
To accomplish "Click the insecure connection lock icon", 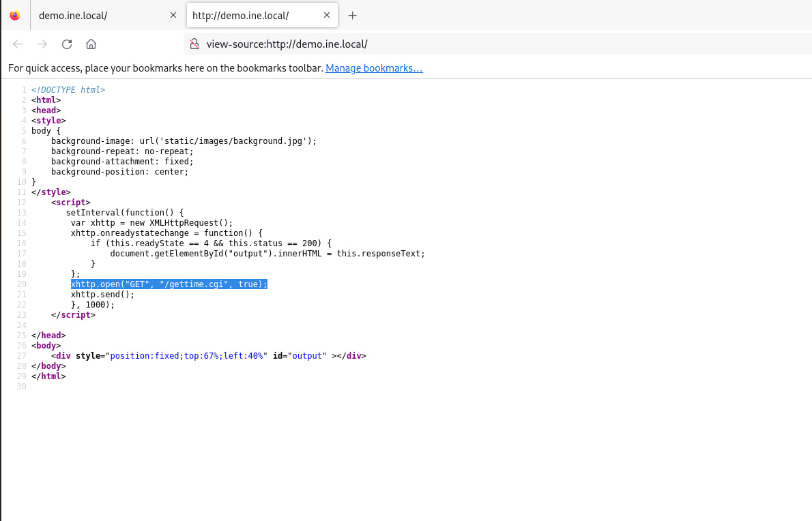I will (194, 44).
